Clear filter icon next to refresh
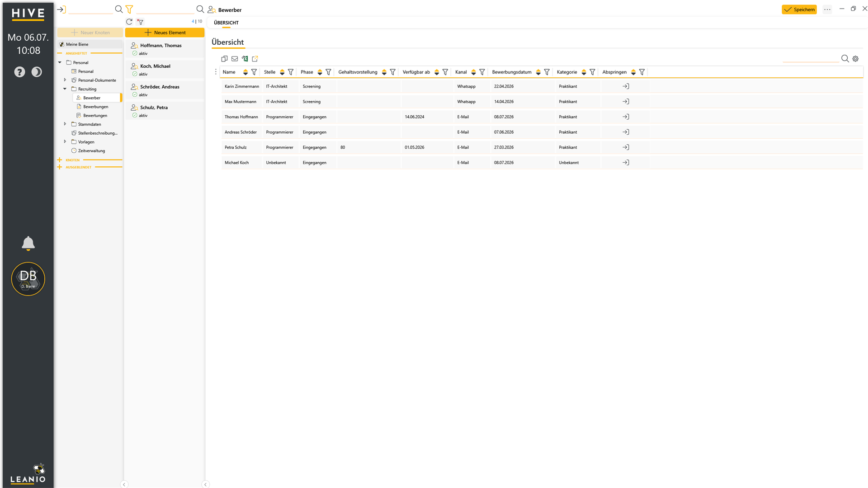The image size is (868, 488). pos(140,21)
